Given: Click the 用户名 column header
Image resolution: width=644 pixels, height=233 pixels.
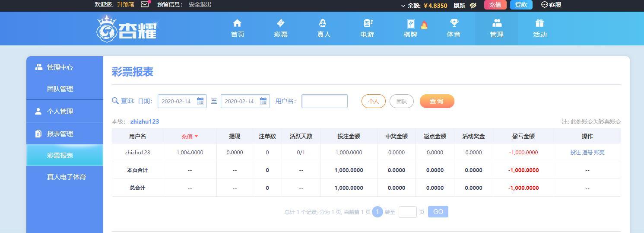Looking at the screenshot, I should [137, 136].
